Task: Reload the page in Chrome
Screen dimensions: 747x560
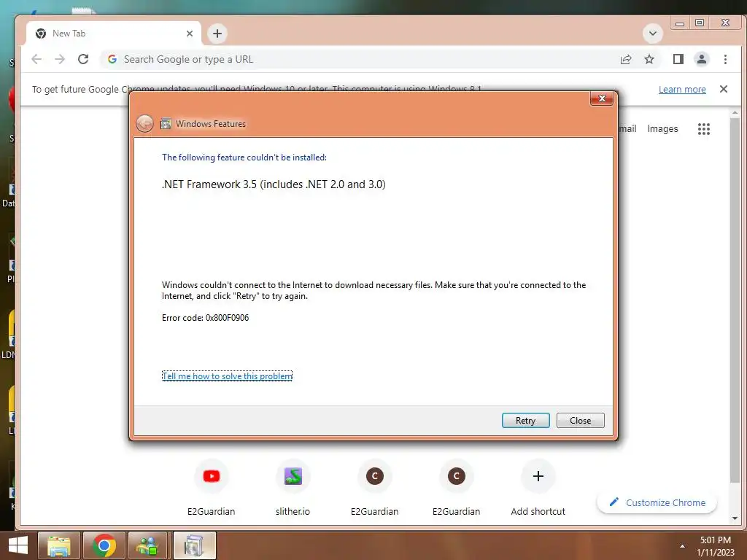Action: coord(83,59)
